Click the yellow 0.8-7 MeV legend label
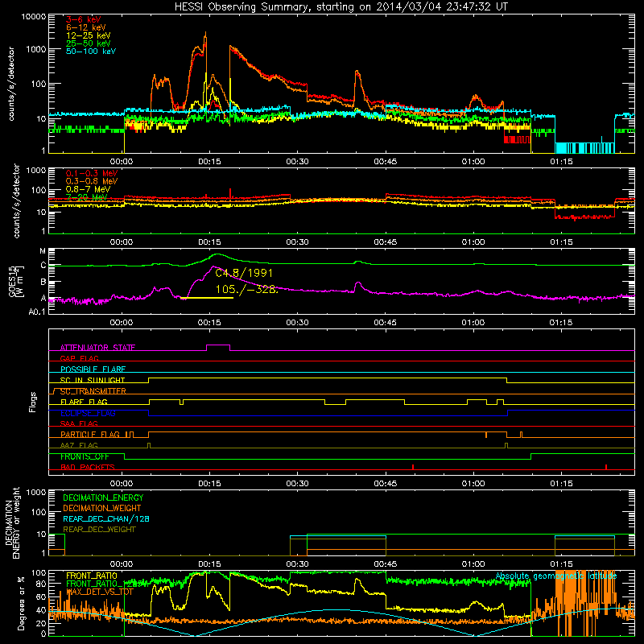Screen dimensions: 644x644 point(88,189)
